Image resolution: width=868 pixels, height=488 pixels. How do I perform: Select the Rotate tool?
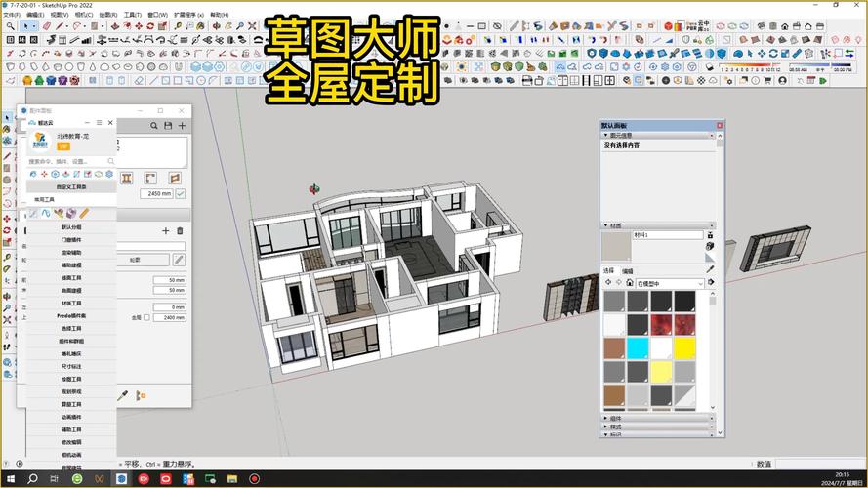pyautogui.click(x=150, y=26)
